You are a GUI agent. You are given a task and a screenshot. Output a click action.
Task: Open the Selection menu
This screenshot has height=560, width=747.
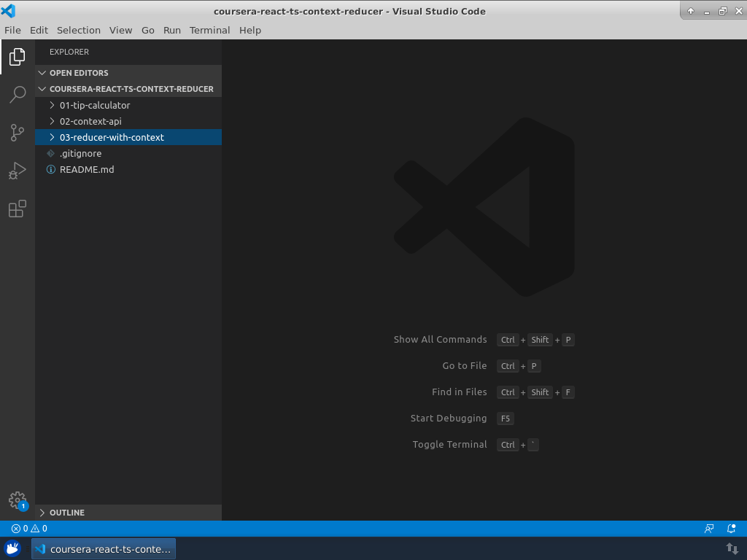(x=79, y=30)
